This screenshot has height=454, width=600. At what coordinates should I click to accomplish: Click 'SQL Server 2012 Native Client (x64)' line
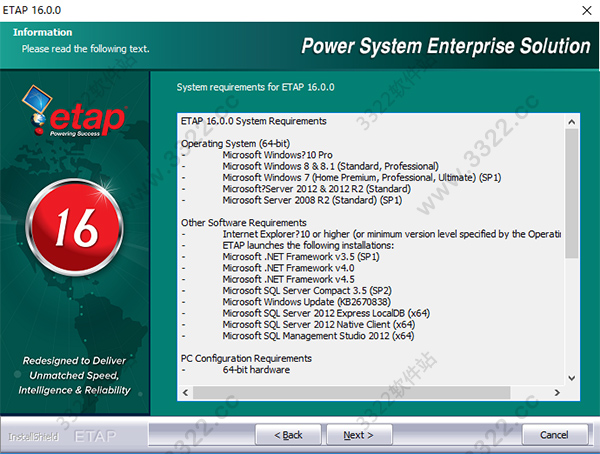tap(319, 324)
